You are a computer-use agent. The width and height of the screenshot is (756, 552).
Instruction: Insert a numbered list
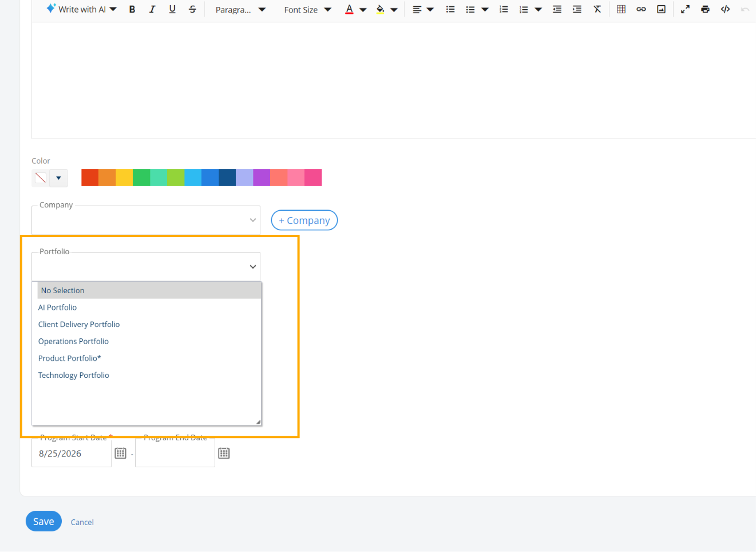(504, 9)
